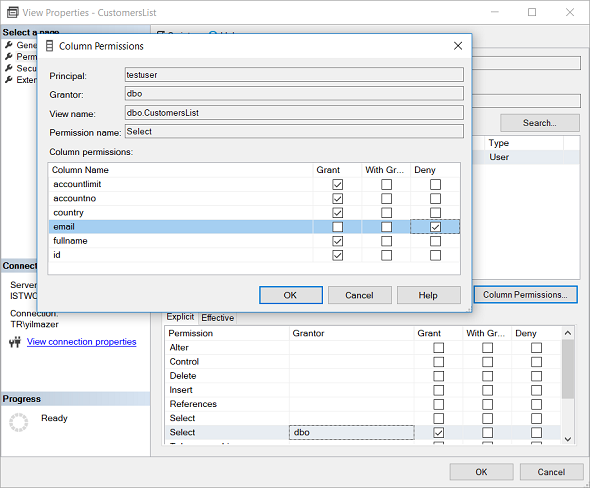
Task: Check Grant for email column
Action: pyautogui.click(x=338, y=227)
